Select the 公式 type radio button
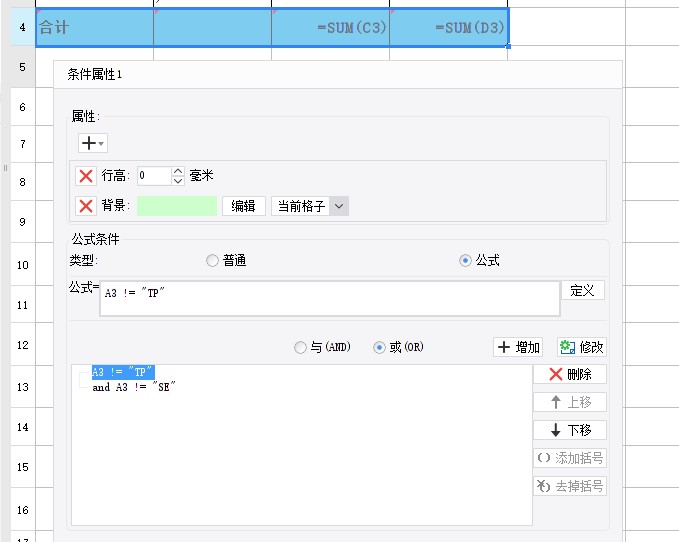This screenshot has width=679, height=542. click(465, 261)
